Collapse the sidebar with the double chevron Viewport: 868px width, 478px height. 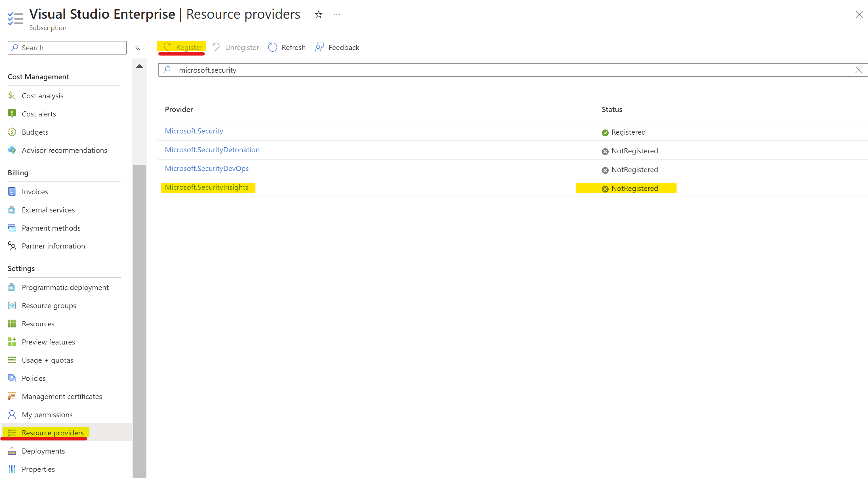[x=137, y=47]
